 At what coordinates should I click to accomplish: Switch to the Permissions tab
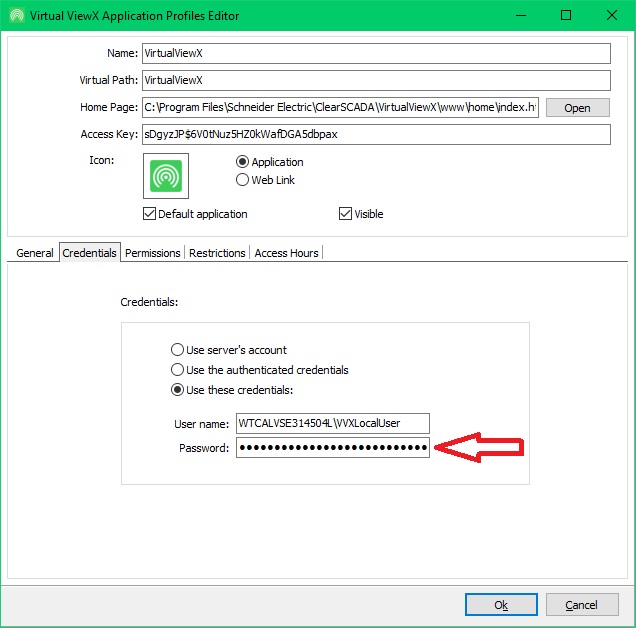click(153, 253)
